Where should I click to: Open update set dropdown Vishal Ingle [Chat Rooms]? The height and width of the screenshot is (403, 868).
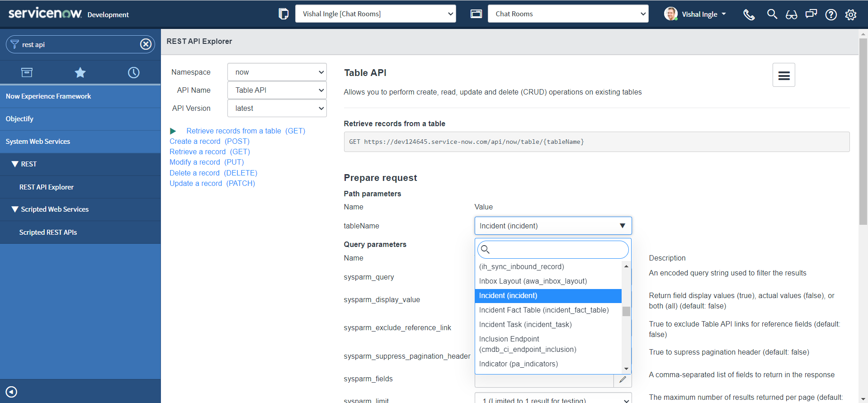[376, 14]
